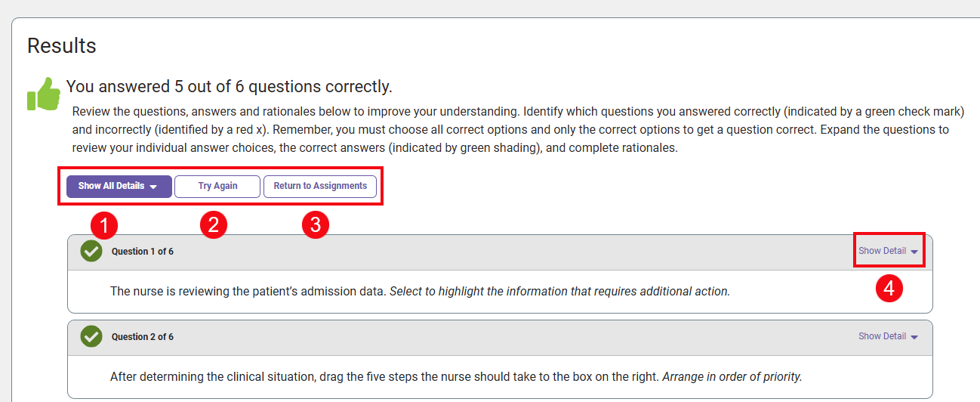Click the red circle numbered 2
980x402 pixels.
coord(214,225)
